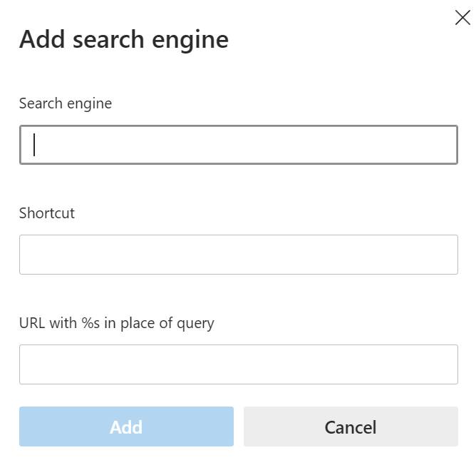Close the Add search engine dialog
The width and height of the screenshot is (476, 470).
coord(462,18)
